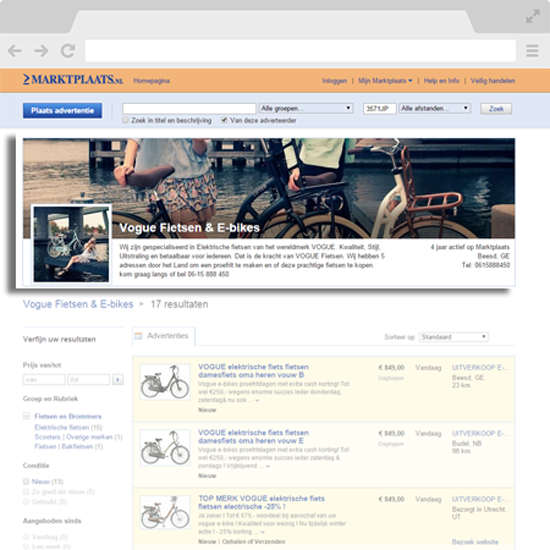
Task: Open Sorteer op Standaard dropdown
Action: 454,337
